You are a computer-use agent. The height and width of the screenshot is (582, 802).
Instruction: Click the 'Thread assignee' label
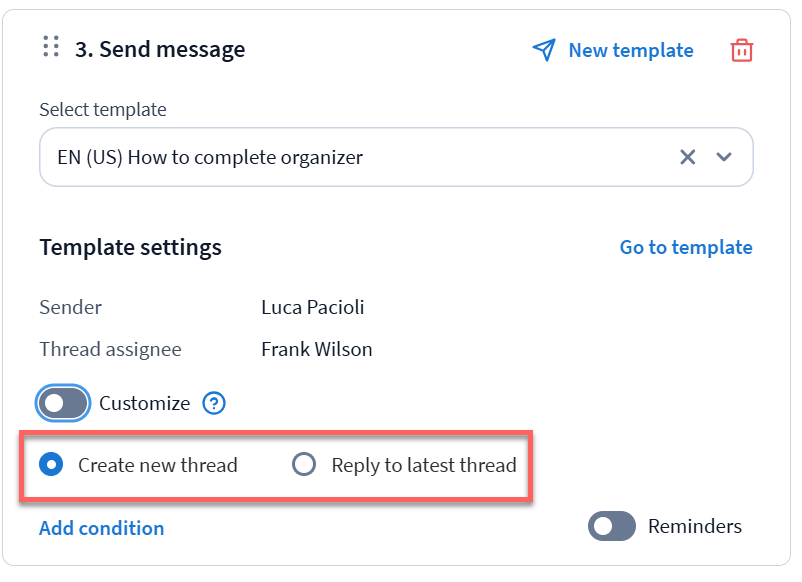pyautogui.click(x=110, y=349)
